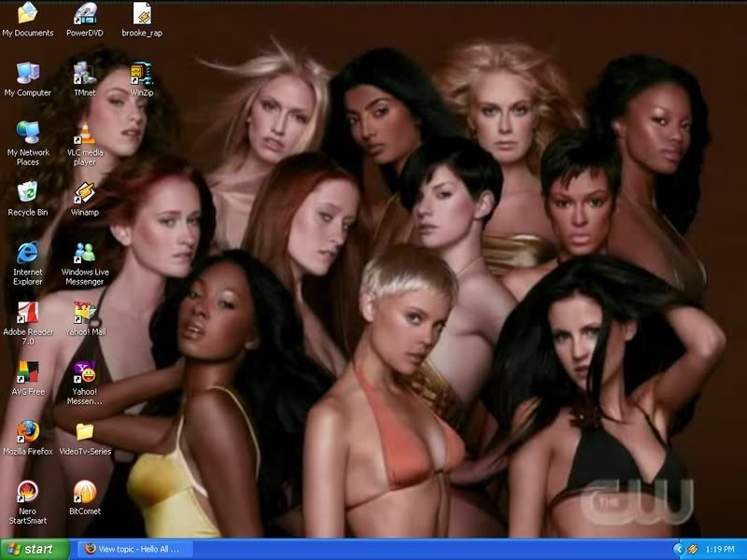Select the Yahoo! Messenger desktop icon
The width and height of the screenshot is (747, 560).
(85, 372)
